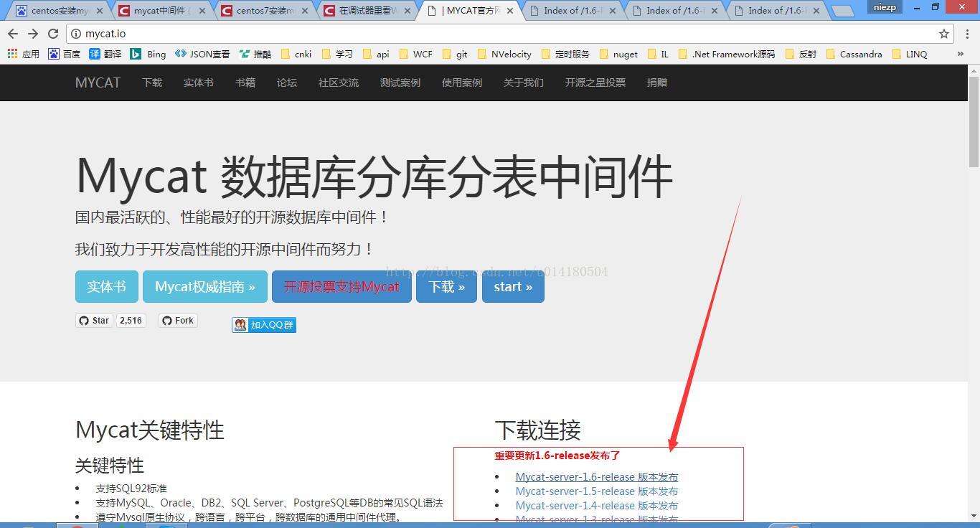This screenshot has width=980, height=528.
Task: Click the 2,516 star count
Action: coord(131,321)
